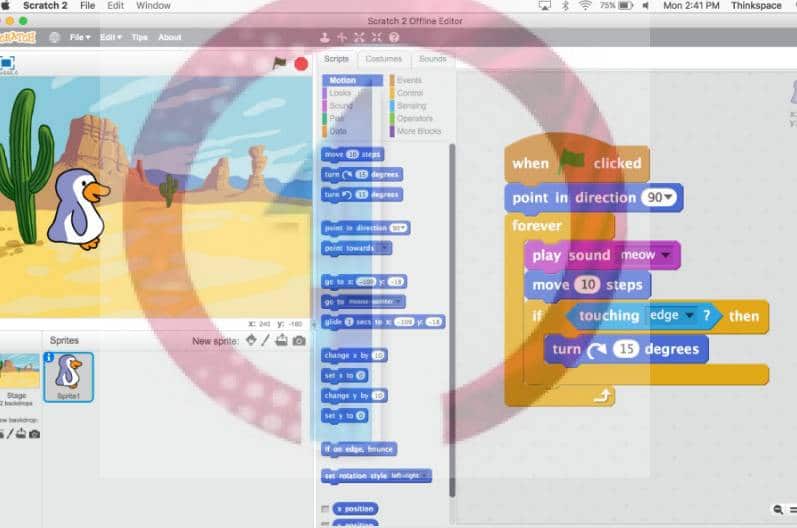Upload a sprite from file icon
797x528 pixels.
pos(283,341)
